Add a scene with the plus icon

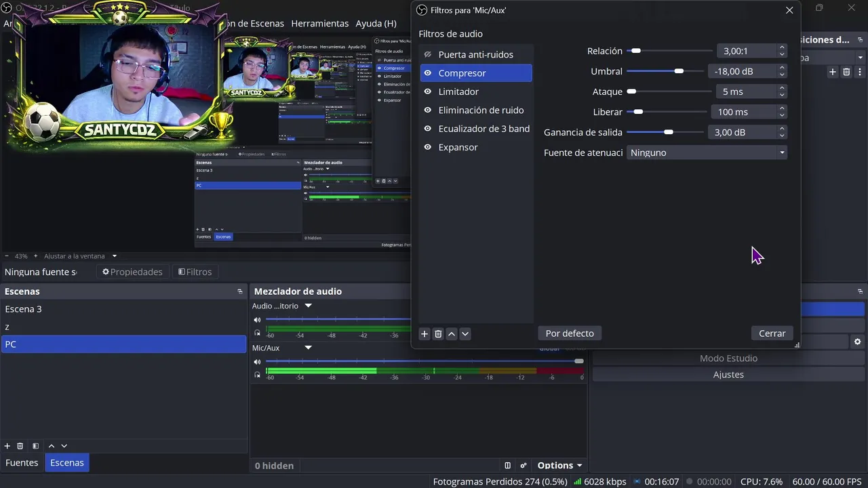pos(7,446)
